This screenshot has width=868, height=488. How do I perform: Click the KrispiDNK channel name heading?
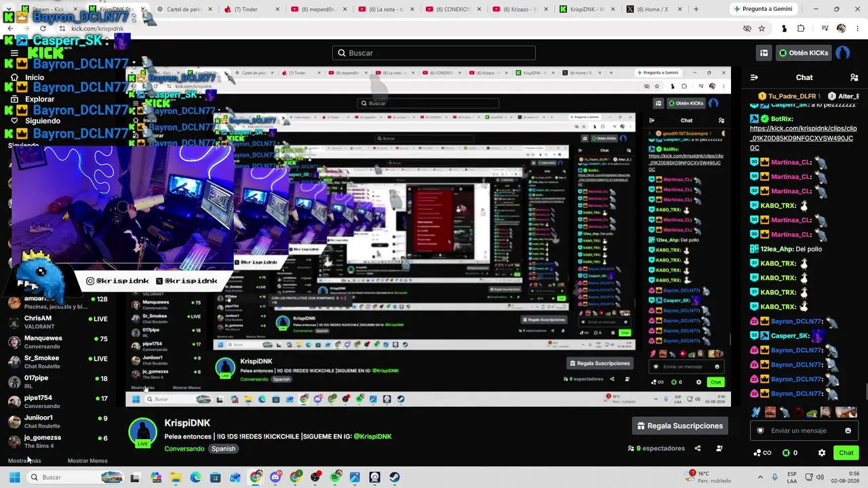click(187, 423)
